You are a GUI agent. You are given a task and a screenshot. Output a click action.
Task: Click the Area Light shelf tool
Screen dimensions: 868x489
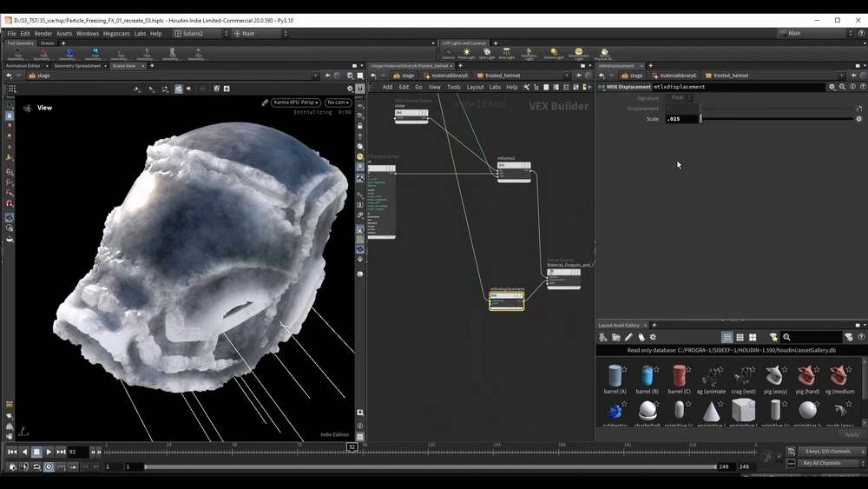pos(507,54)
